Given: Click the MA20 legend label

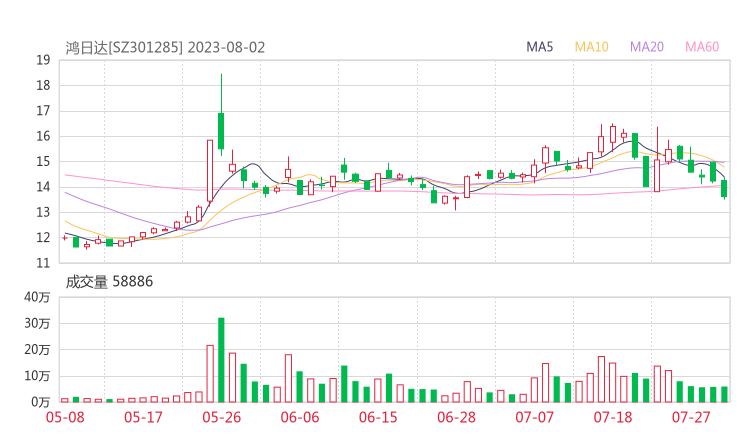Looking at the screenshot, I should 647,47.
